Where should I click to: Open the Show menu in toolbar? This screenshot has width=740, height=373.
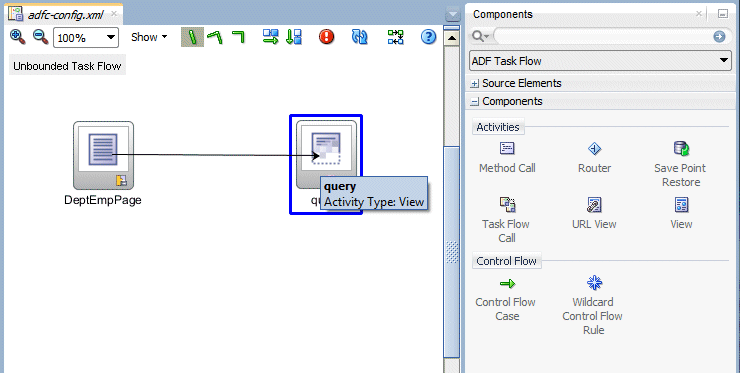coord(149,37)
